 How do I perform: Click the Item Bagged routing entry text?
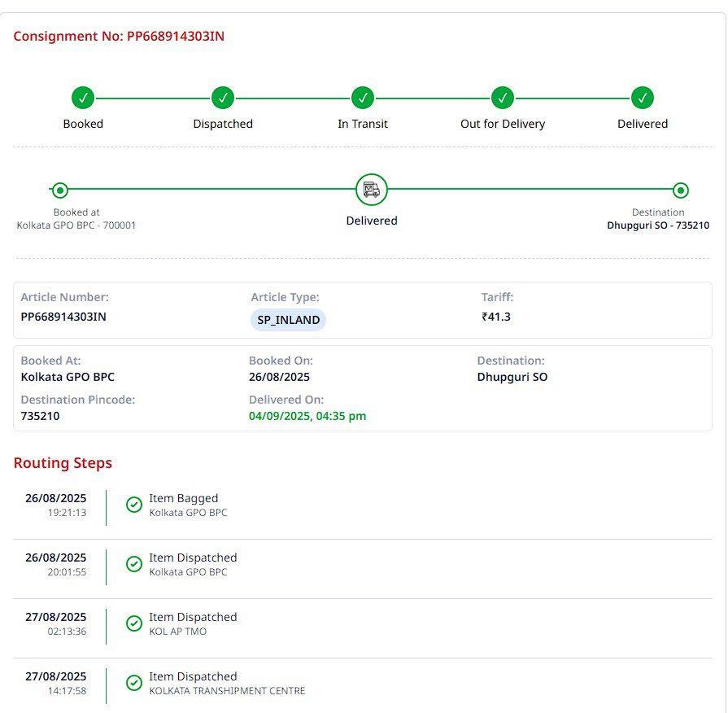183,498
